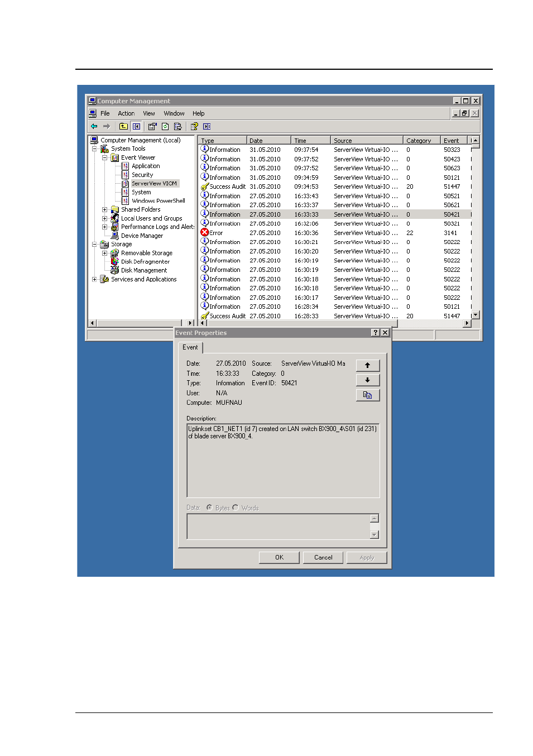This screenshot has height=756, width=533.
Task: Sort events by the Time column header
Action: [x=310, y=141]
